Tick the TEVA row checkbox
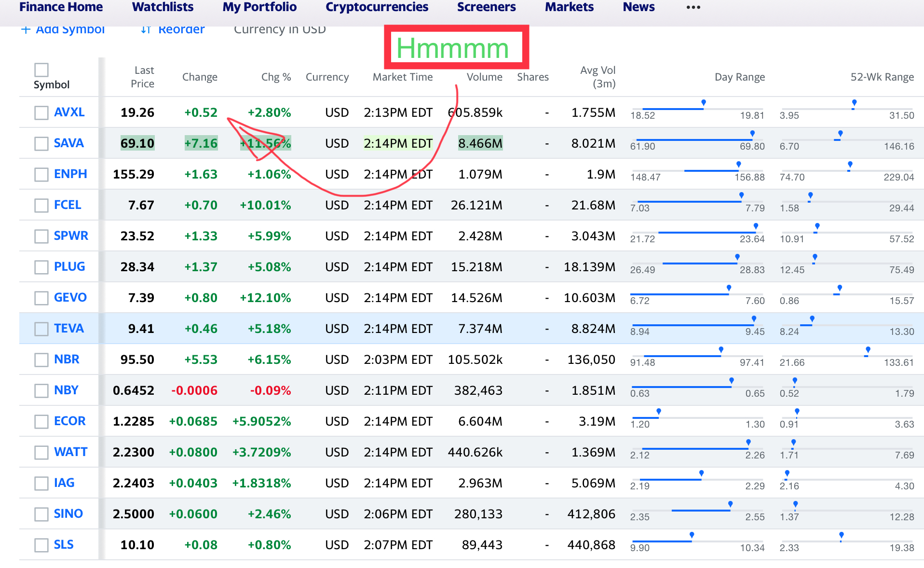This screenshot has width=924, height=568. point(41,329)
